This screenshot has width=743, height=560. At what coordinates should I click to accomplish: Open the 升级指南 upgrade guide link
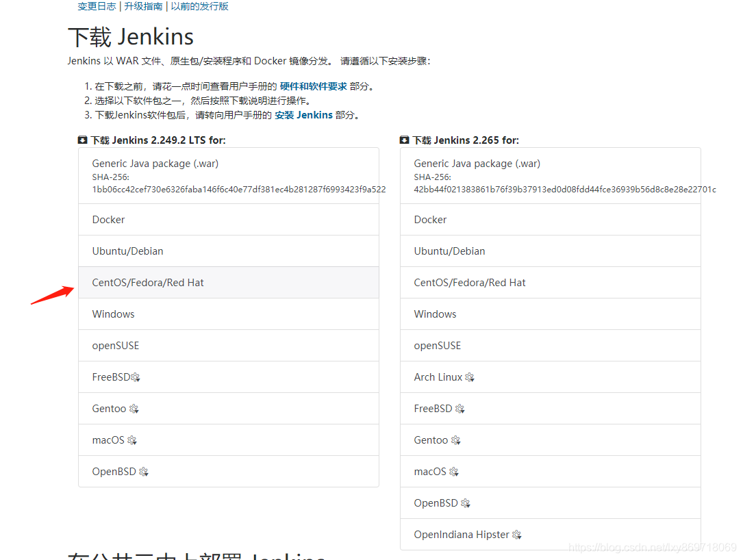(143, 6)
